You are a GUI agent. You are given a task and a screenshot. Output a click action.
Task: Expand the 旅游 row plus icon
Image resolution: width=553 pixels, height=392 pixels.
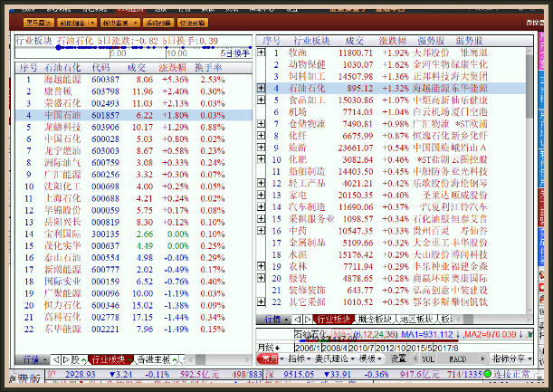(261, 148)
